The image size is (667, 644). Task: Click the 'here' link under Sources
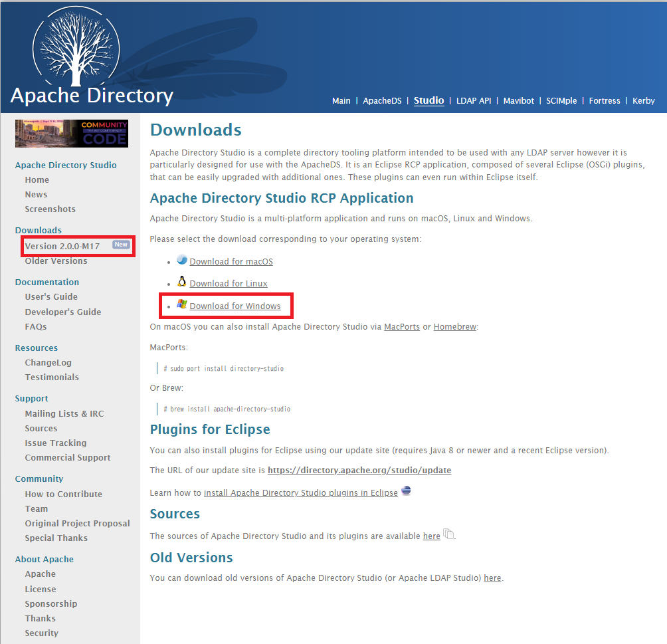click(431, 536)
